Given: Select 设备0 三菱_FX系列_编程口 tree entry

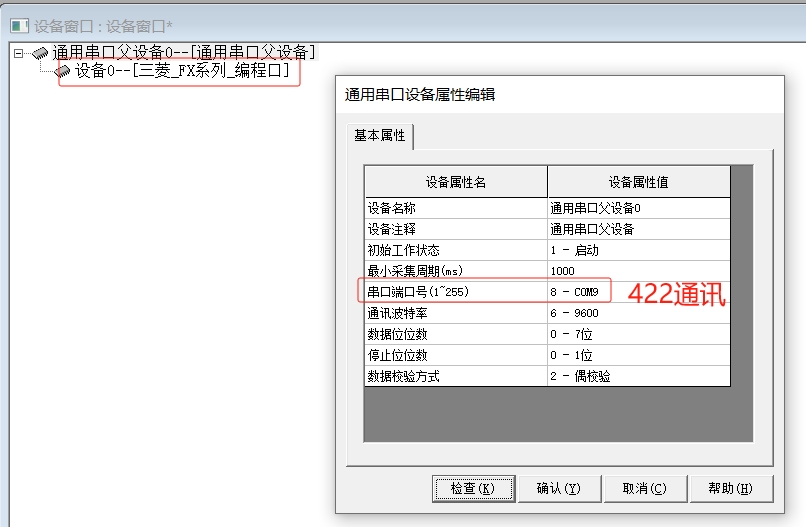Looking at the screenshot, I should tap(182, 72).
